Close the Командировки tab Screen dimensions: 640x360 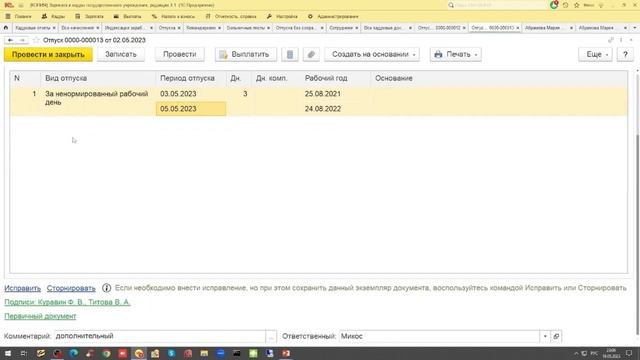[219, 28]
